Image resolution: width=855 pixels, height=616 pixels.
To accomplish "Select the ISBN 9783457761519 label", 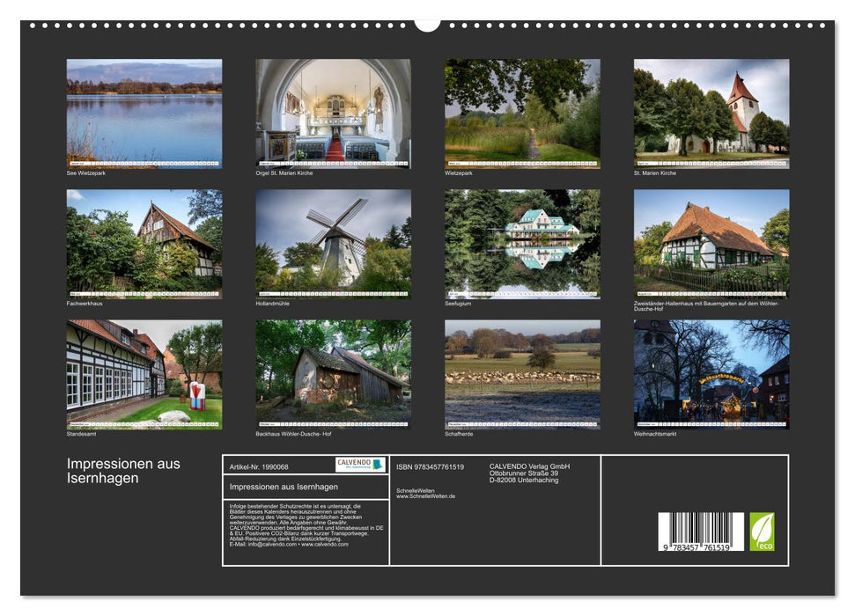I will tap(429, 466).
